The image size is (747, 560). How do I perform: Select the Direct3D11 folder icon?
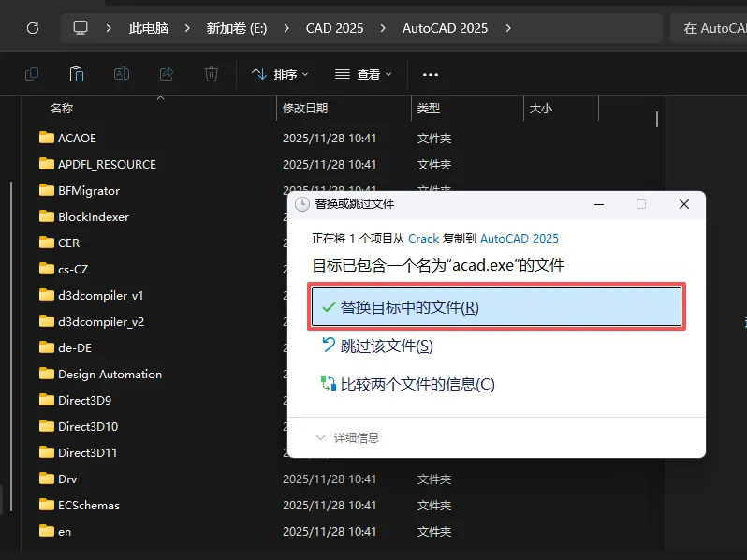point(46,452)
